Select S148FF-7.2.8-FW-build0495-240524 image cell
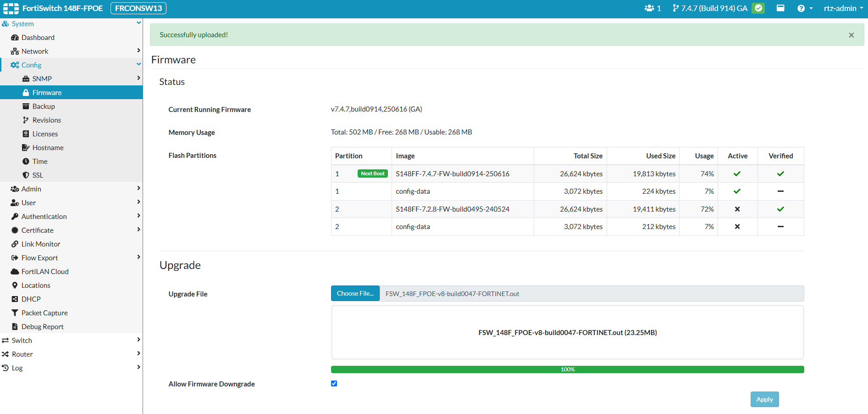868x414 pixels. point(463,209)
